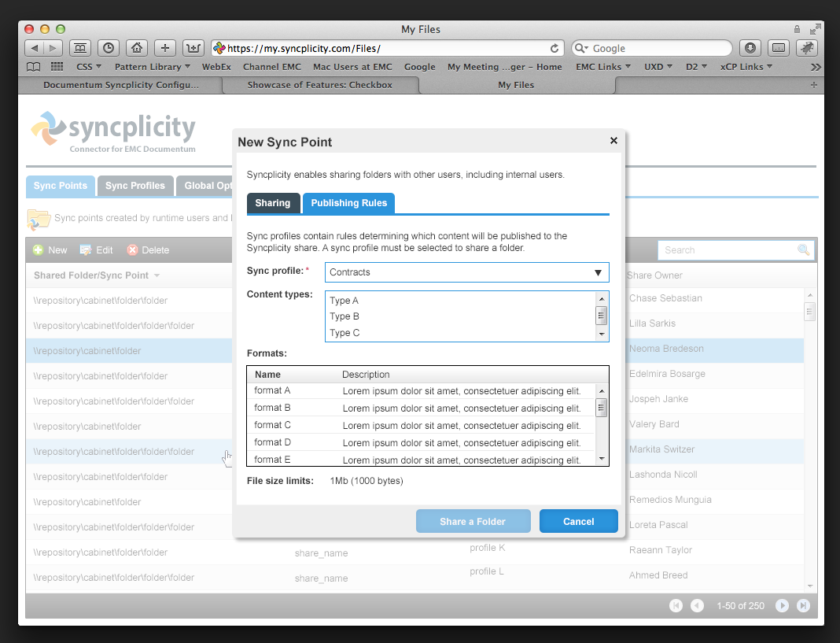
Task: Open the EMC Links bookmarks dropdown
Action: coord(603,66)
